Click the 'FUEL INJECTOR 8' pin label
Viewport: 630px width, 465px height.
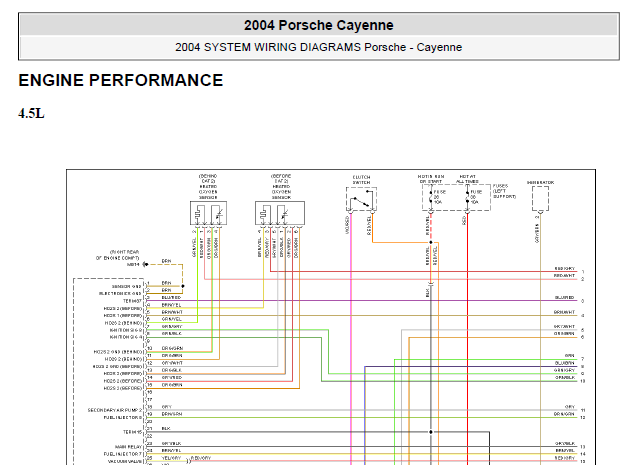tap(123, 418)
